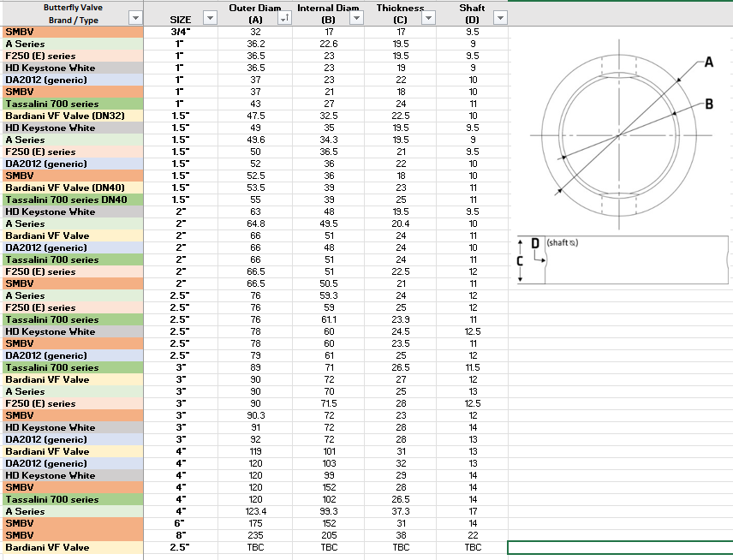The width and height of the screenshot is (733, 560).
Task: Select thickness value 20.4
Action: 400,223
